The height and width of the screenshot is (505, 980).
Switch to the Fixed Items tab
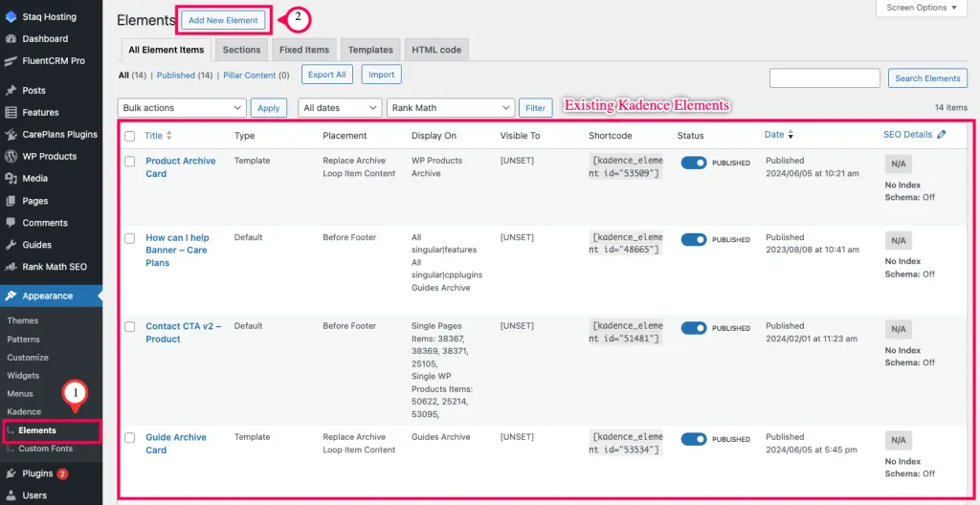point(304,50)
